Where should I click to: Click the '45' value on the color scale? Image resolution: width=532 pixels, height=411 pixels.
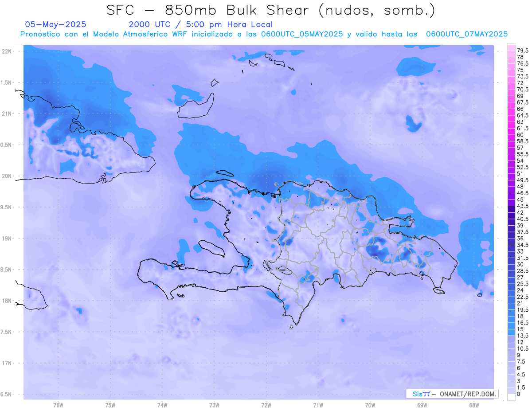520,200
